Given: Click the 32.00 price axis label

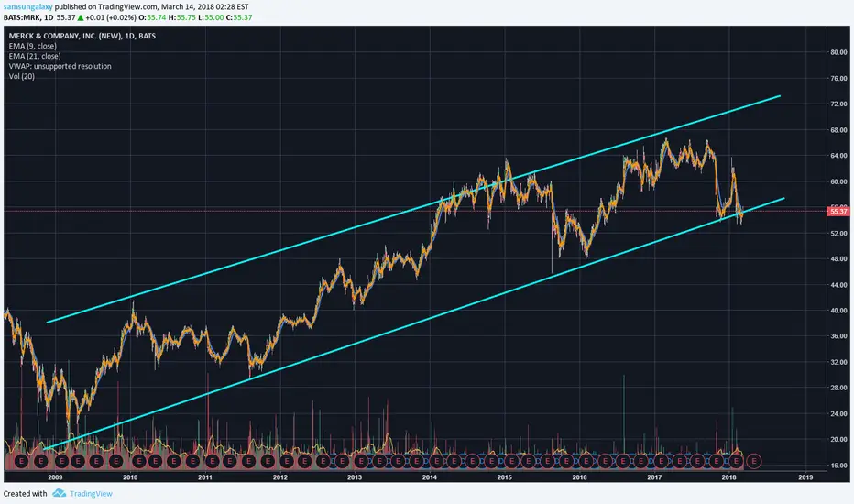Looking at the screenshot, I should point(838,362).
